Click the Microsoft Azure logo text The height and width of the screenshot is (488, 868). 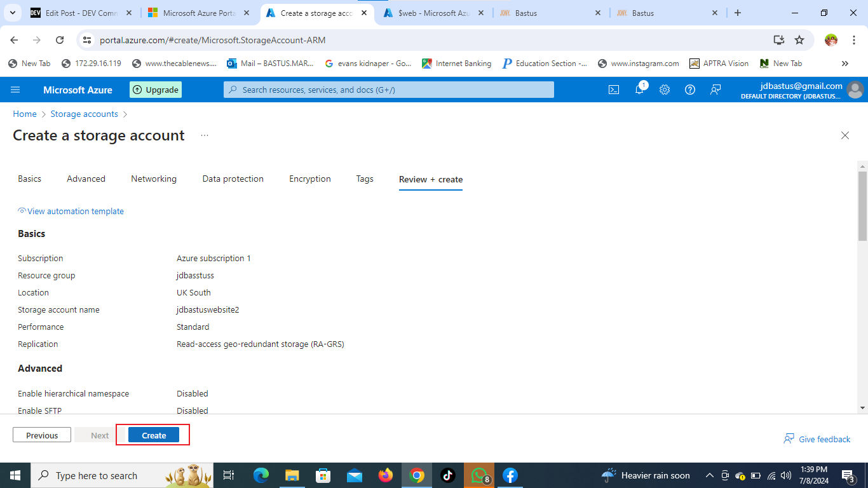[x=78, y=90]
